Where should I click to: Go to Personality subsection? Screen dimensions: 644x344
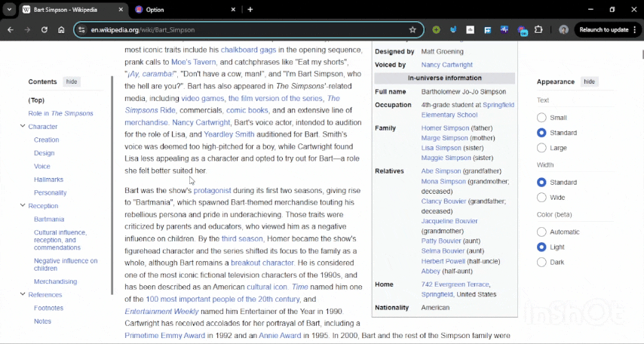coord(50,192)
